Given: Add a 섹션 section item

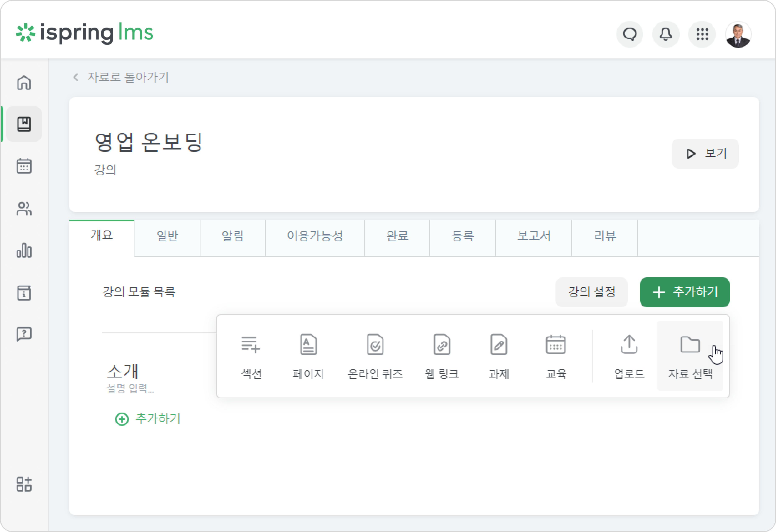Looking at the screenshot, I should tap(251, 356).
